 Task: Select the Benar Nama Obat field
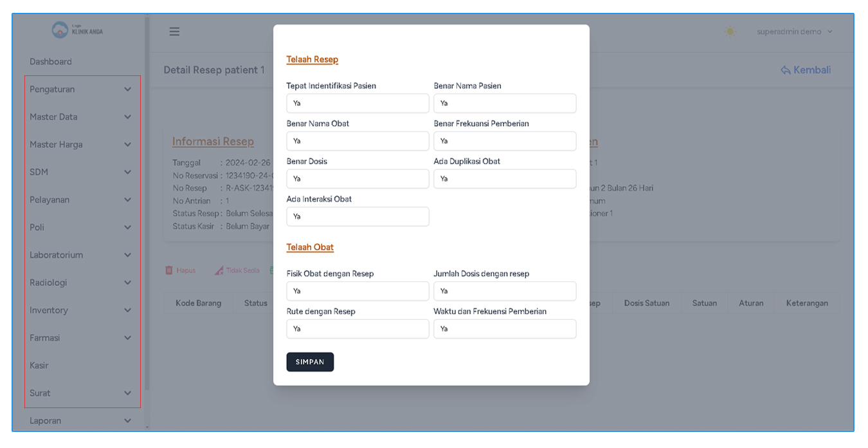[357, 141]
